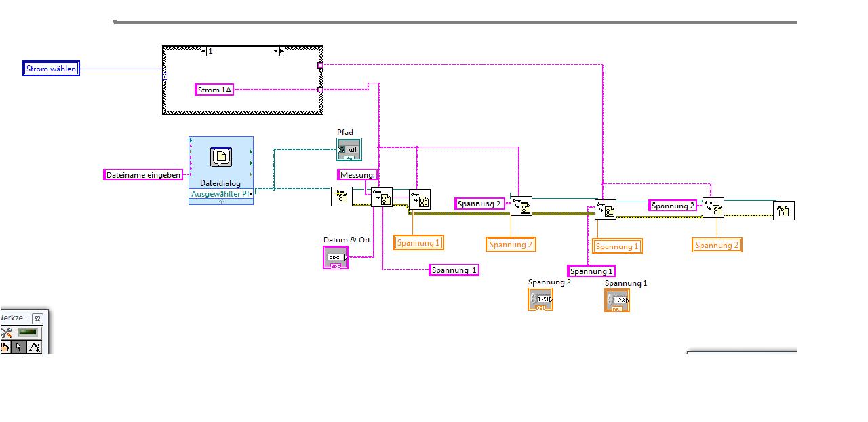Select pink Spannung 1 constant above Spannung 2 numeric label

591,271
